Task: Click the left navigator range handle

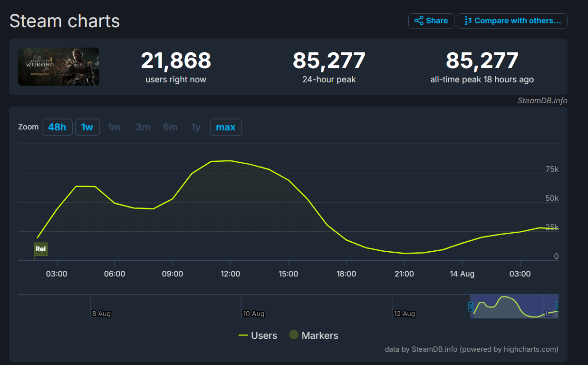Action: click(x=471, y=306)
